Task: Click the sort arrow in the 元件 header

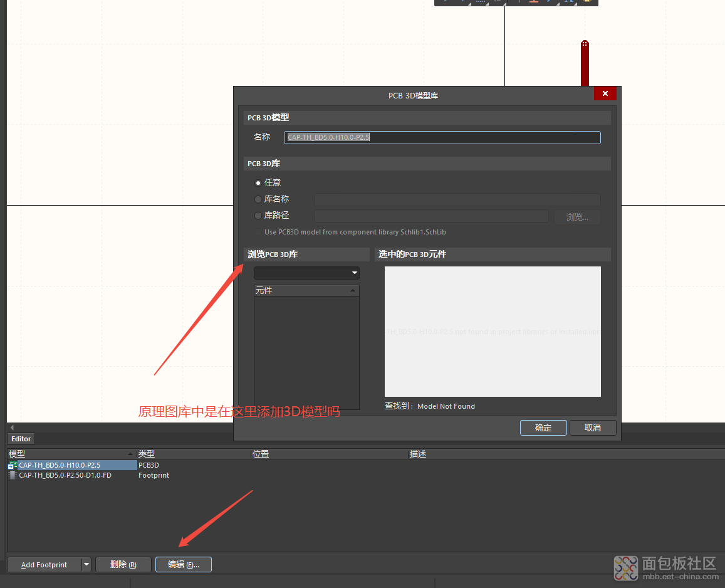Action: pyautogui.click(x=353, y=291)
